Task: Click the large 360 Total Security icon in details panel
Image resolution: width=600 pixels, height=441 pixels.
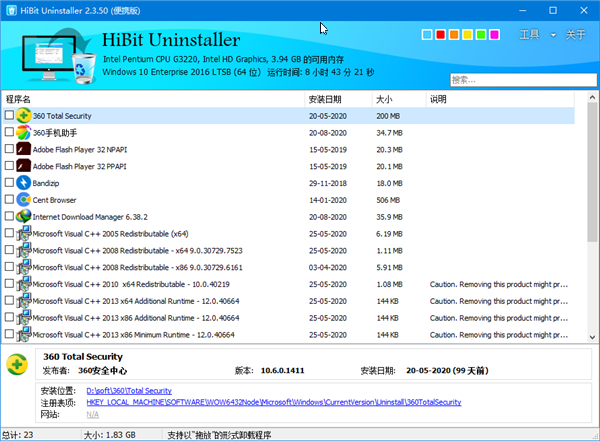Action: 17,364
